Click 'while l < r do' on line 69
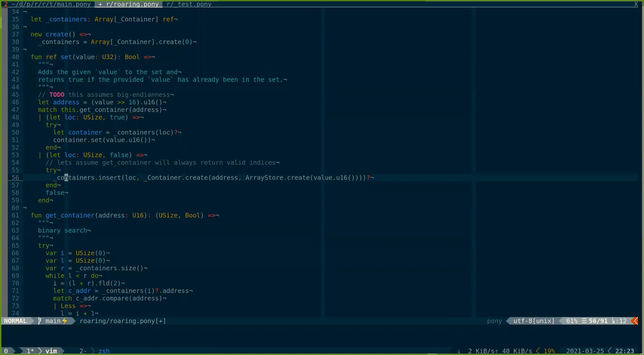This screenshot has width=644, height=355. point(72,276)
